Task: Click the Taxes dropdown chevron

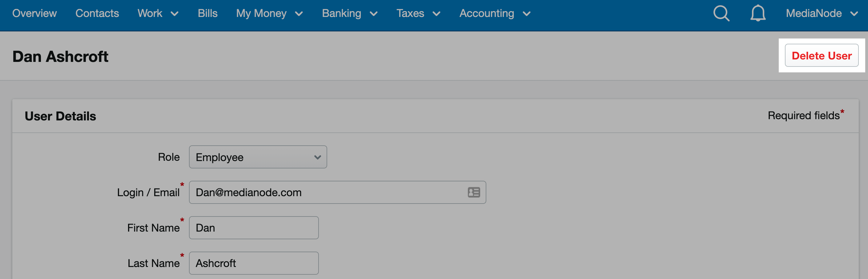Action: pyautogui.click(x=437, y=14)
